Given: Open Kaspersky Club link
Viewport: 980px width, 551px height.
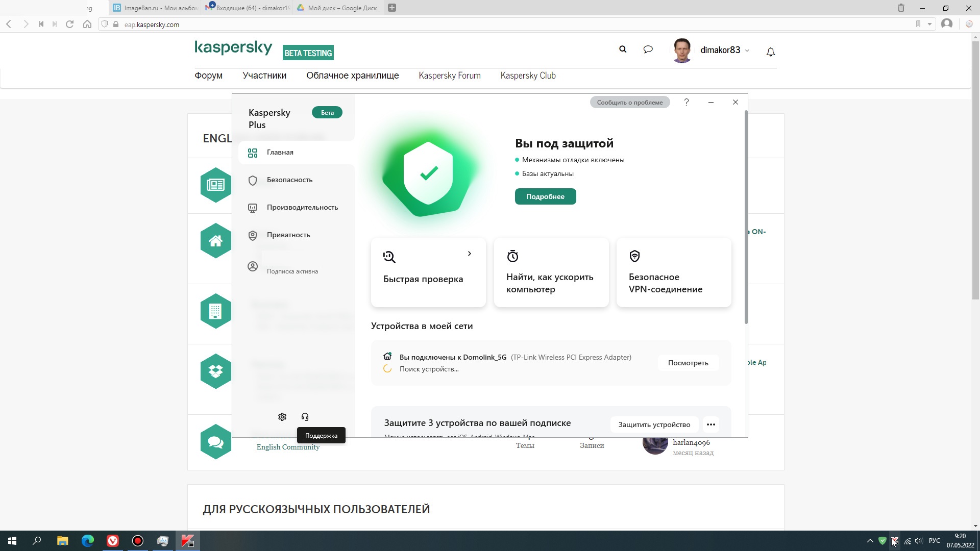Looking at the screenshot, I should click(x=528, y=76).
